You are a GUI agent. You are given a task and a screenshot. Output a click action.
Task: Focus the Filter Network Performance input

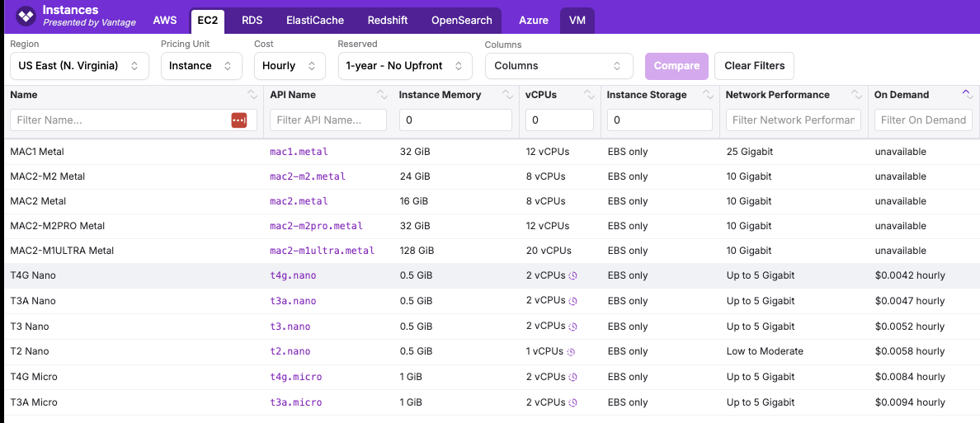[x=793, y=120]
